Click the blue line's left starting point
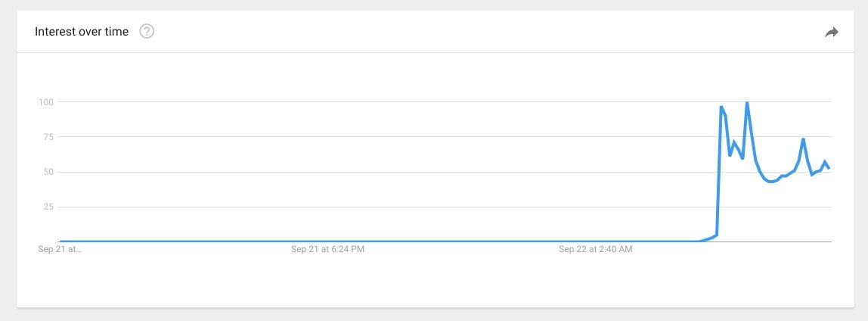This screenshot has width=868, height=321. tap(60, 242)
